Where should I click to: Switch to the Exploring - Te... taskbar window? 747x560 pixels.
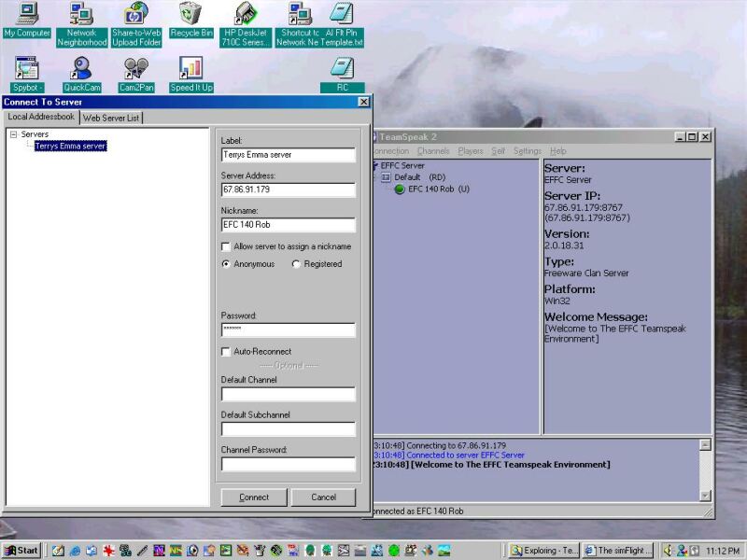coord(543,551)
